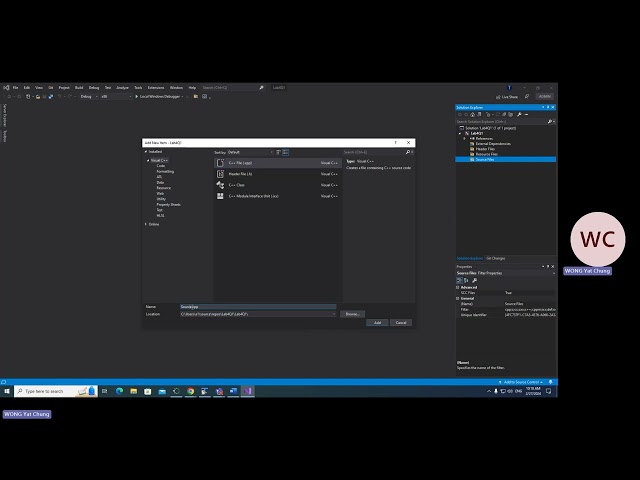The width and height of the screenshot is (640, 480).
Task: Switch dialog list to small icons view
Action: pyautogui.click(x=278, y=152)
